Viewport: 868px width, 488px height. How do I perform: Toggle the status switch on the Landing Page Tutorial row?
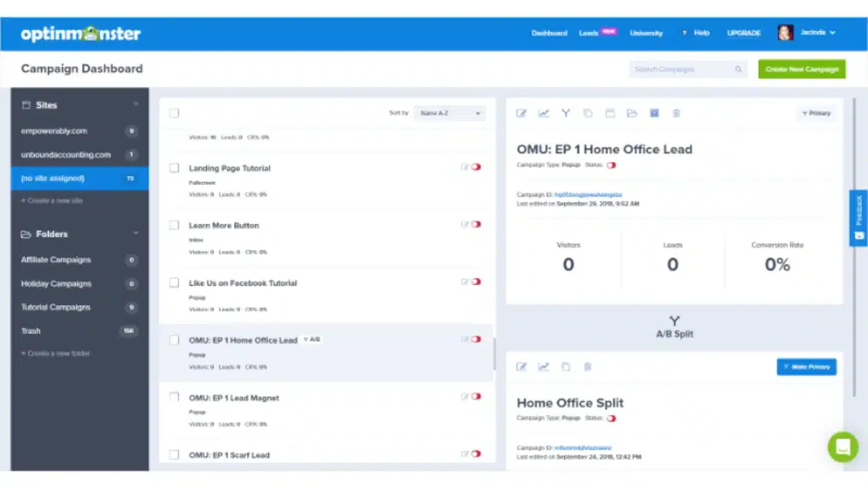pos(477,167)
